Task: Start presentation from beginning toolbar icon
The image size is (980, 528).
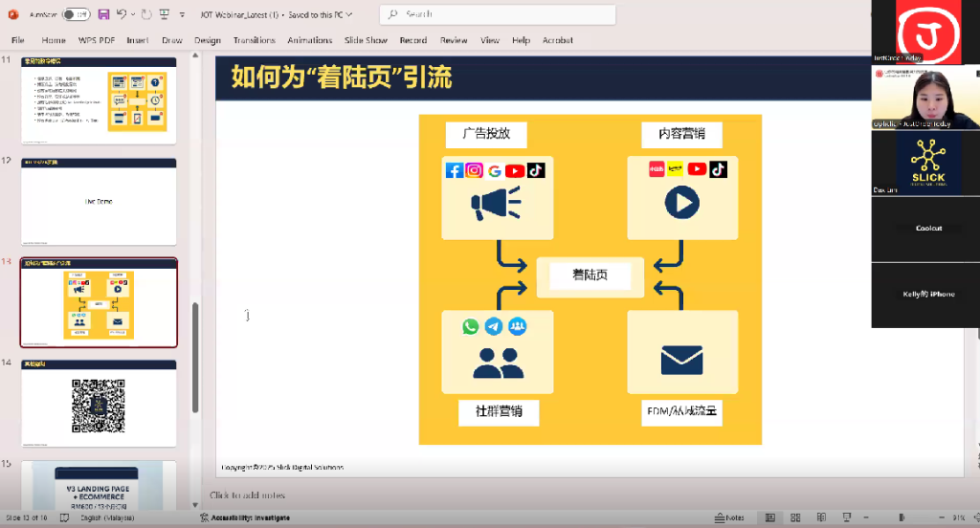Action: coord(165,14)
